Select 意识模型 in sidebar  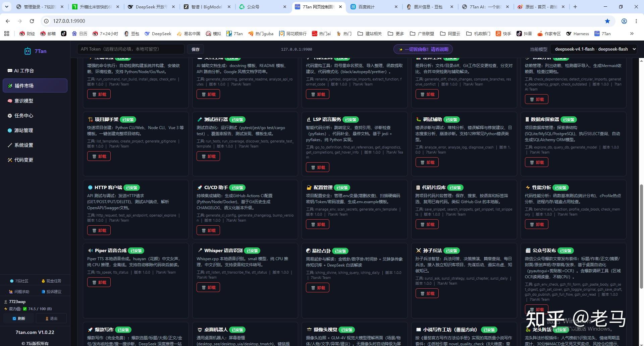[35, 101]
